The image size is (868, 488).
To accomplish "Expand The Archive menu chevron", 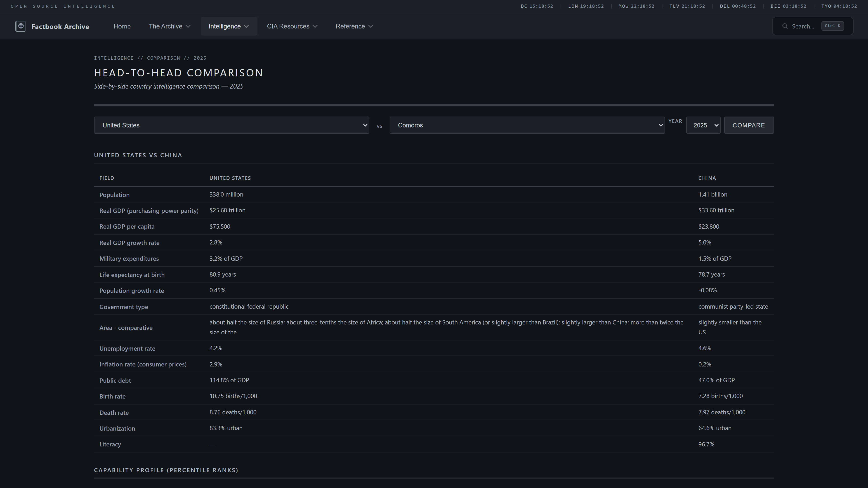I will [188, 26].
